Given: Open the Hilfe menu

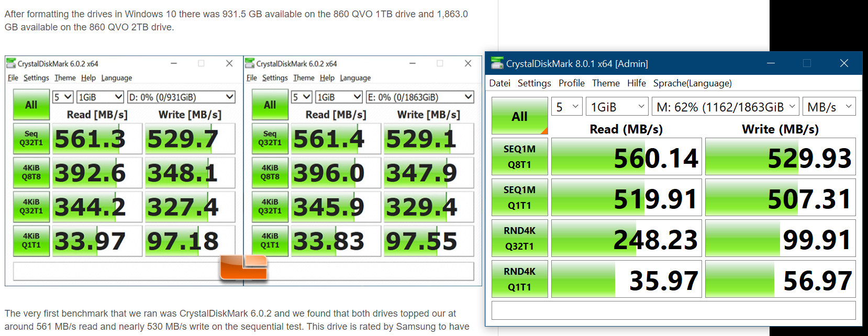Looking at the screenshot, I should pyautogui.click(x=636, y=83).
